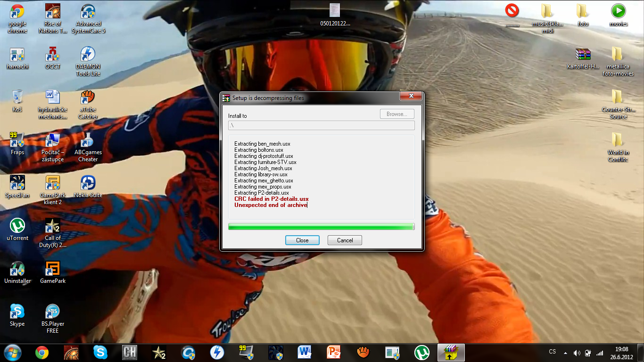Viewport: 644px width, 362px height.
Task: Open the volume control in tray
Action: [577, 353]
